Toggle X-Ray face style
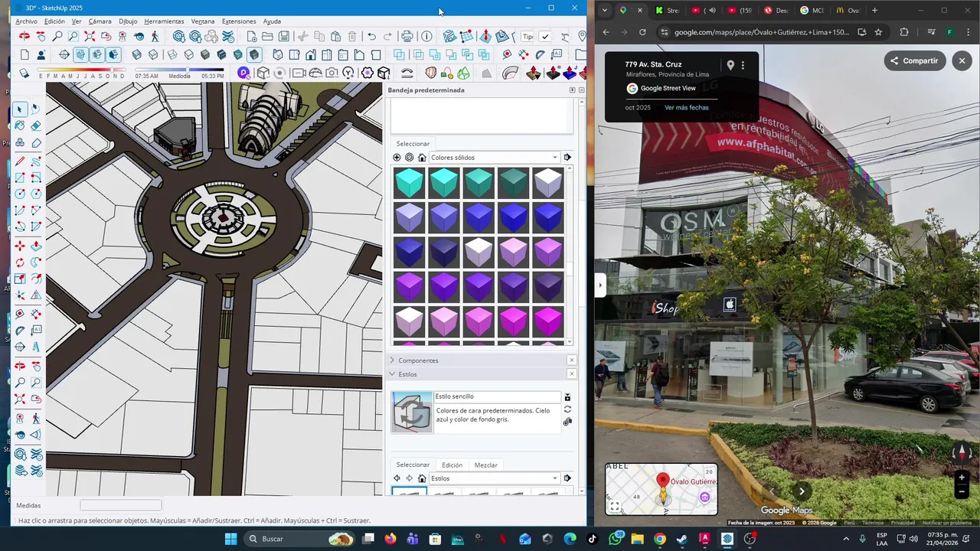Viewport: 980px width, 551px height. pos(136,55)
